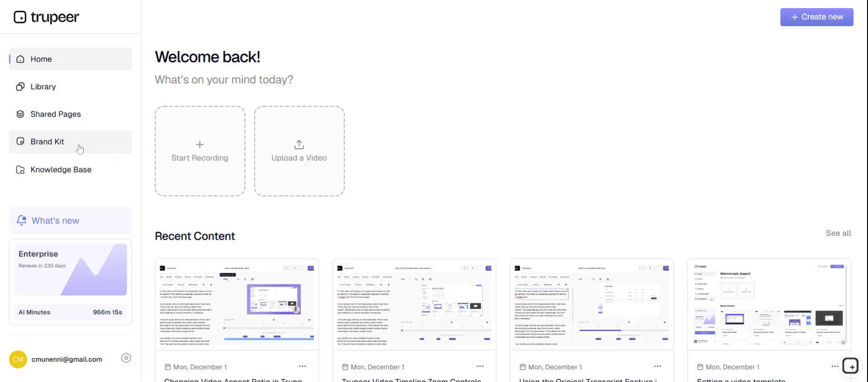Open the Video Timeline Zoom Controls thumbnail
Image resolution: width=868 pixels, height=382 pixels.
coord(414,304)
